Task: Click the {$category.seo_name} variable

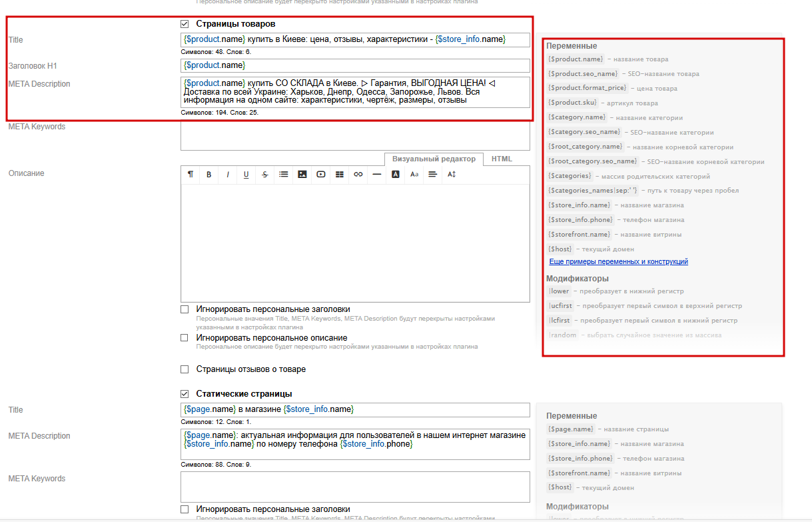Action: click(584, 132)
